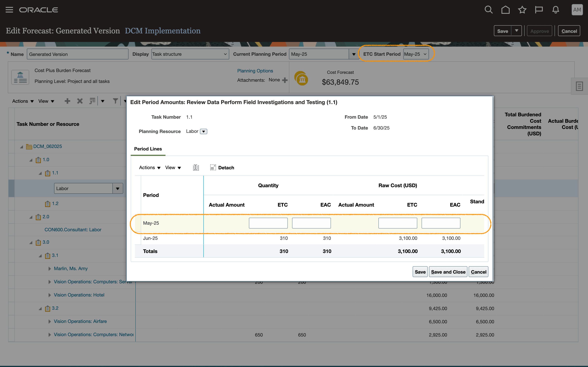The width and height of the screenshot is (588, 367).
Task: Click Save and Close button
Action: 448,272
